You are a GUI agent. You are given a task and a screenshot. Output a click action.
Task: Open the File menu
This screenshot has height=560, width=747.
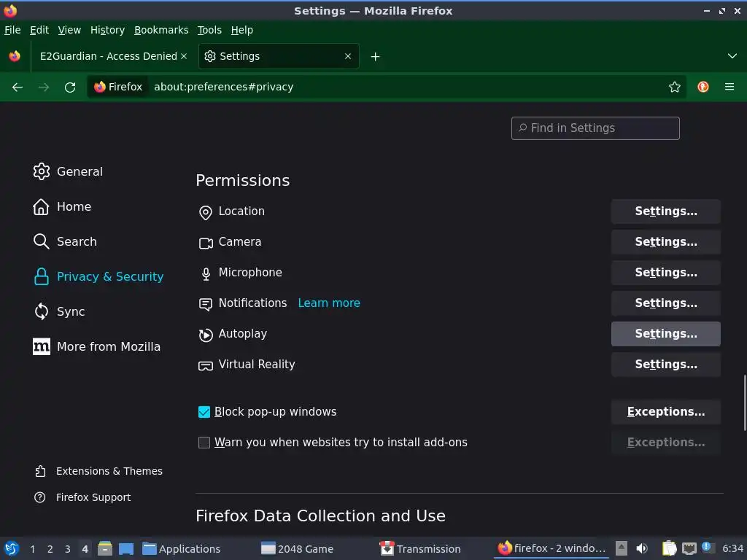pyautogui.click(x=12, y=30)
